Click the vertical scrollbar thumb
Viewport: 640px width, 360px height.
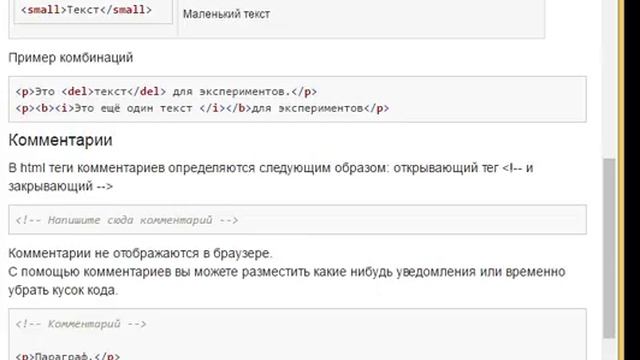(609, 248)
